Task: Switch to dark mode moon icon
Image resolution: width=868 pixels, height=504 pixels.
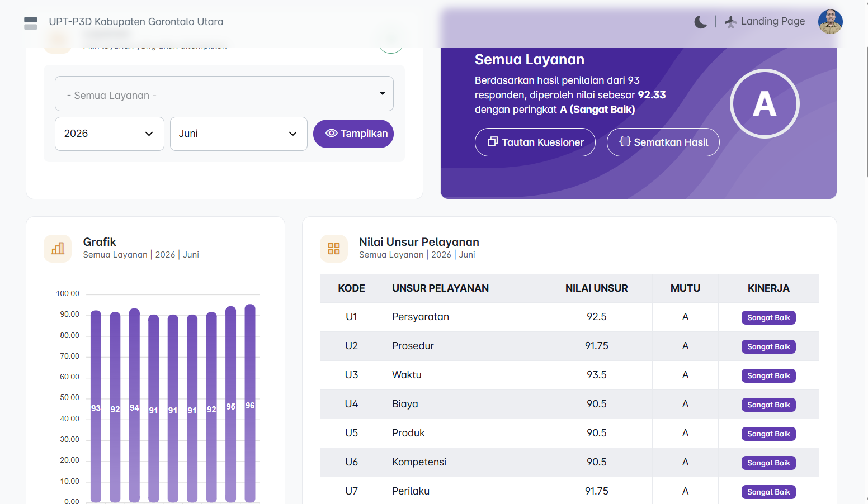Action: click(x=700, y=22)
